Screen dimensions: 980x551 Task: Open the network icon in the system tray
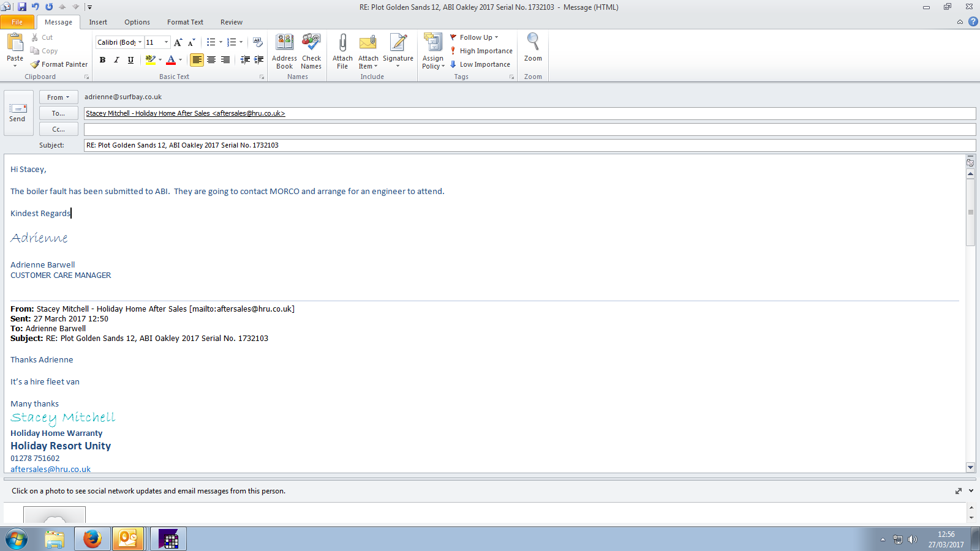coord(898,539)
